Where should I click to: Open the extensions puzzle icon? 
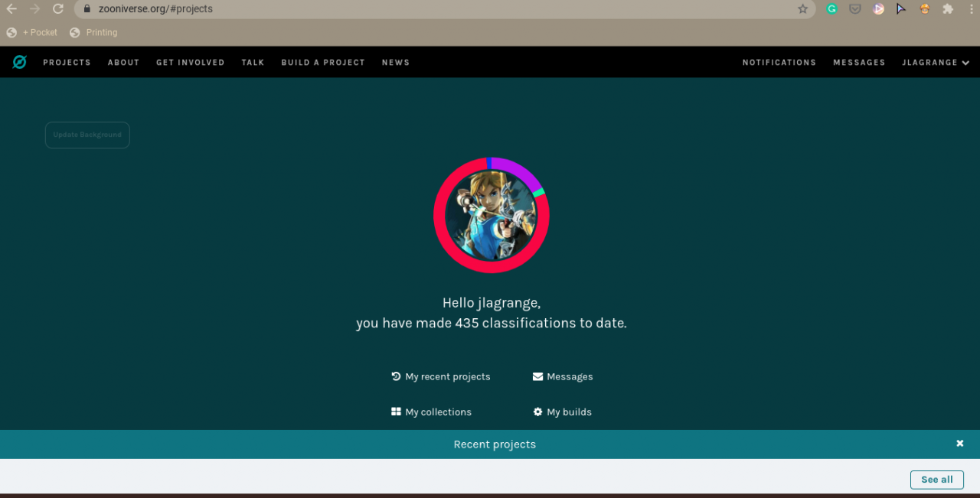tap(948, 9)
